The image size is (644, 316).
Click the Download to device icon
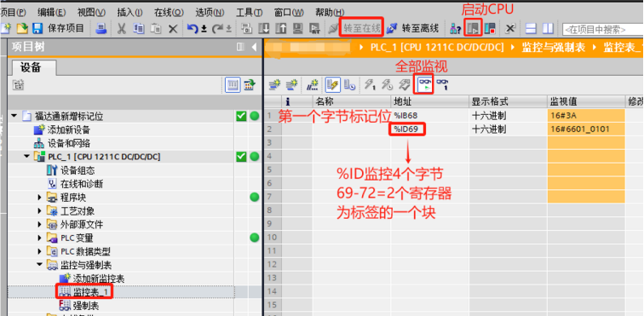265,28
